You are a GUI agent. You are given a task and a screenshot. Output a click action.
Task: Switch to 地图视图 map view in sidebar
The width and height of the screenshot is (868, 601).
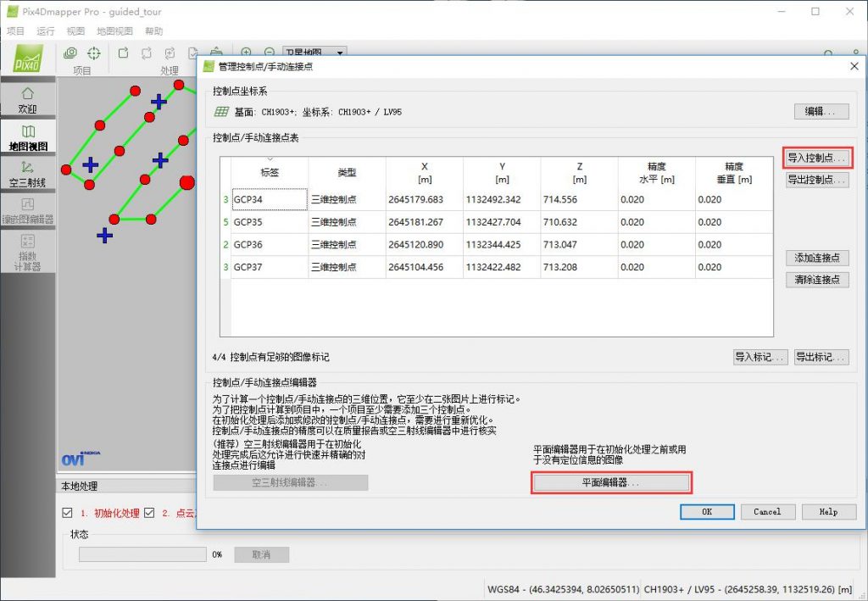pyautogui.click(x=28, y=138)
